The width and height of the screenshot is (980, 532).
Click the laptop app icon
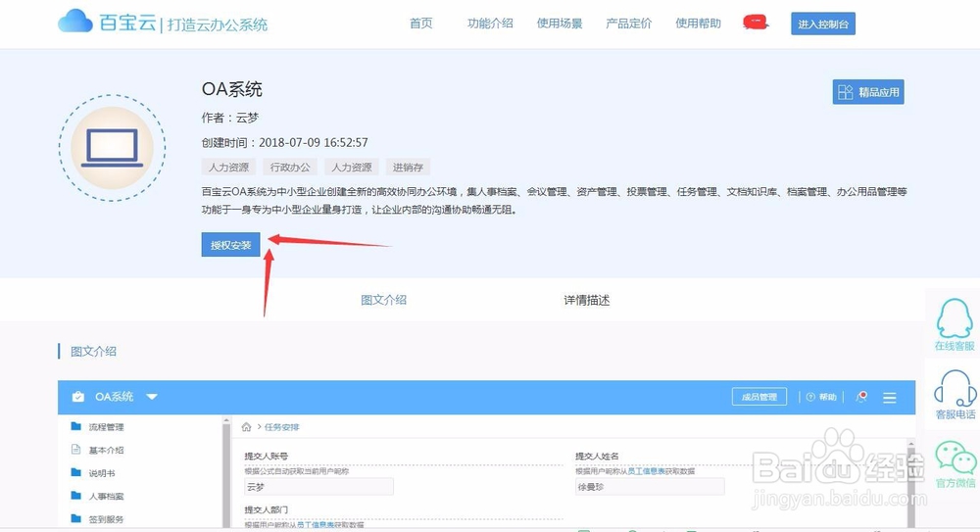(x=112, y=148)
